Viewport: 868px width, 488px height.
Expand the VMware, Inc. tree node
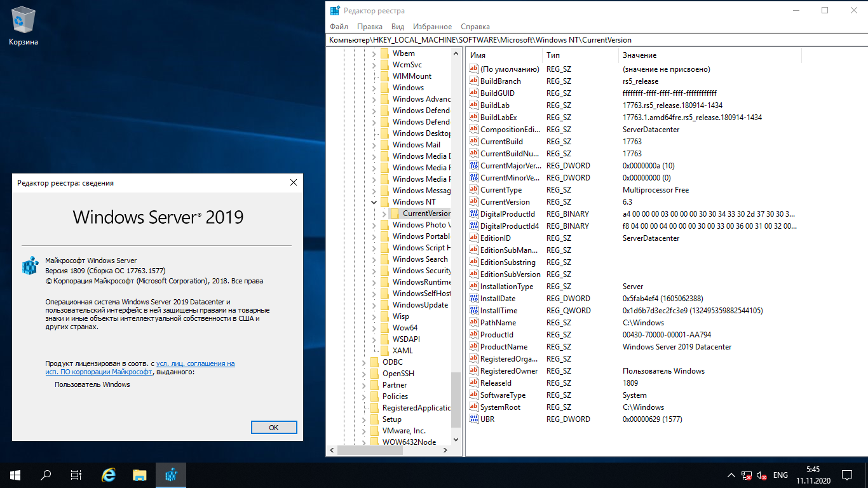click(x=364, y=431)
